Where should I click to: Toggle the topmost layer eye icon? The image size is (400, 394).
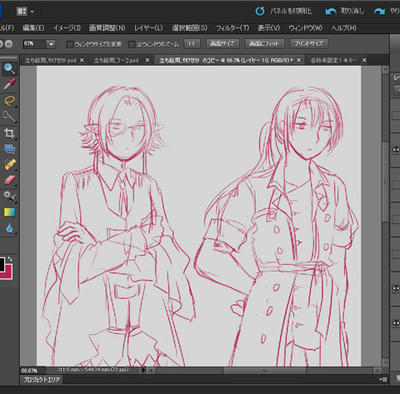[x=396, y=150]
